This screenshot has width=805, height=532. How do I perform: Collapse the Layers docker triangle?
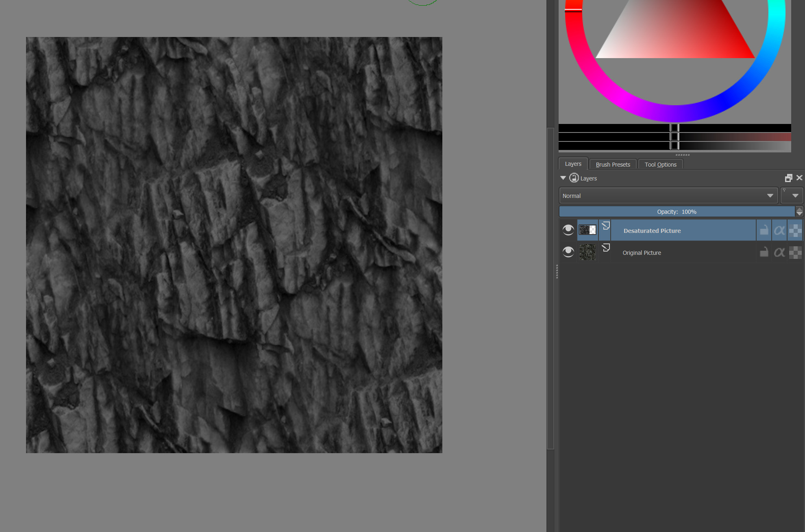[x=563, y=178]
